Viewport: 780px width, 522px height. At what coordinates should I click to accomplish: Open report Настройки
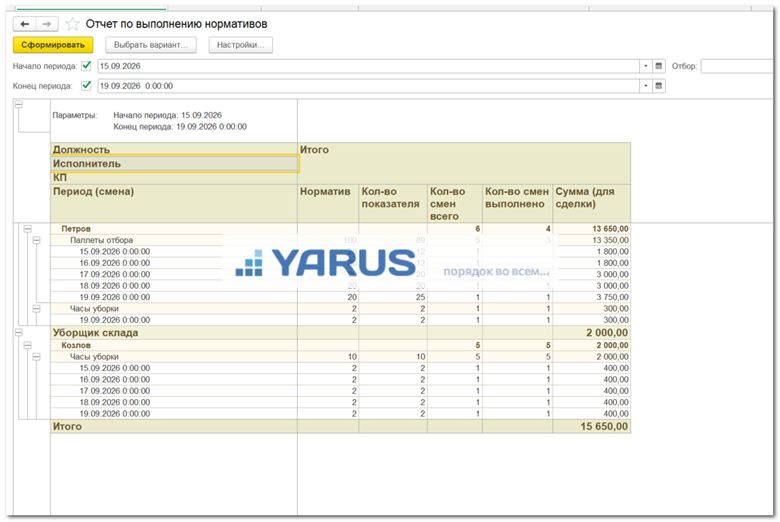coord(240,45)
